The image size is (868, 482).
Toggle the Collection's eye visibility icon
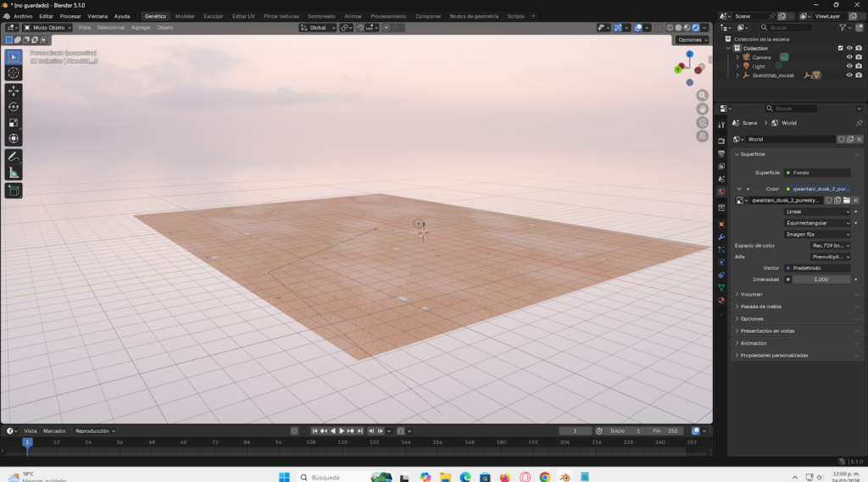[x=849, y=48]
